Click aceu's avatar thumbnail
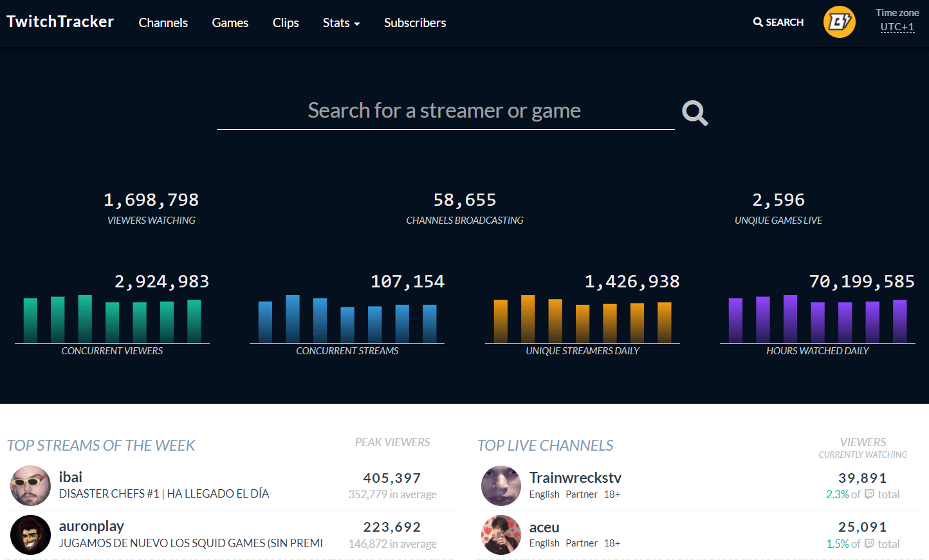This screenshot has height=560, width=929. [x=501, y=535]
